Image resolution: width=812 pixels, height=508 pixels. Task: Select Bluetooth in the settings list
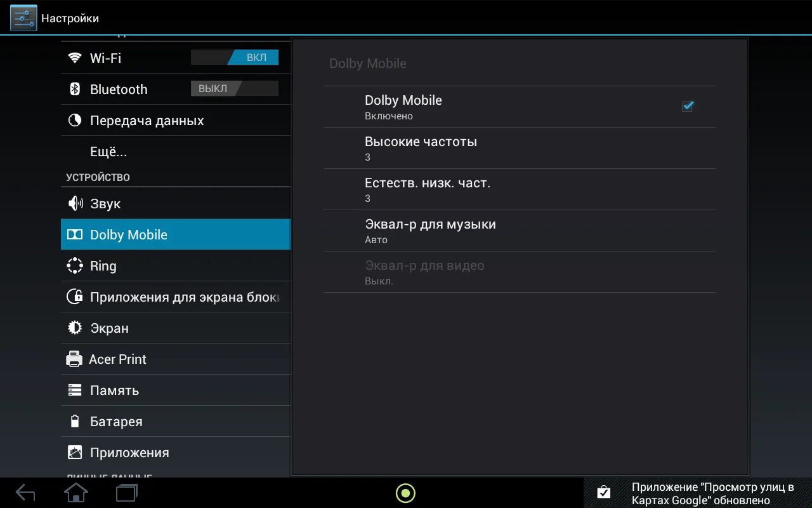click(x=176, y=89)
